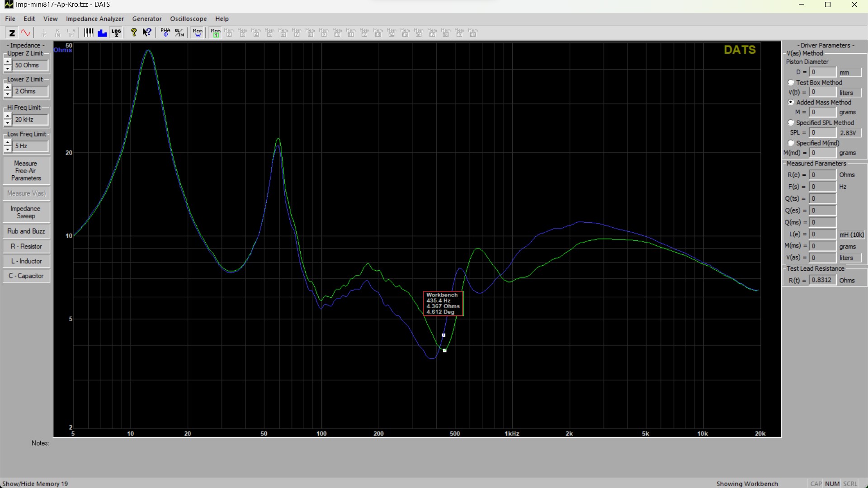
Task: Click the yellow question mark help icon
Action: (x=133, y=33)
